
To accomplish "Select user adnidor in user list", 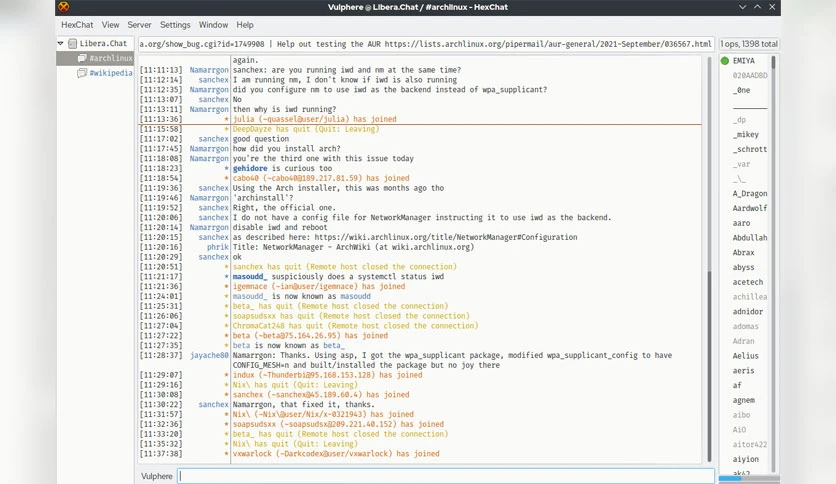I will pyautogui.click(x=747, y=311).
